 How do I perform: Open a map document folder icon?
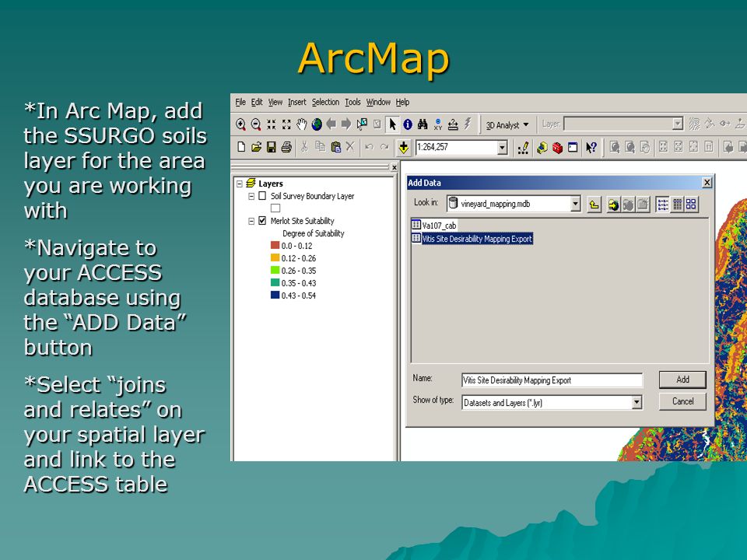(256, 147)
